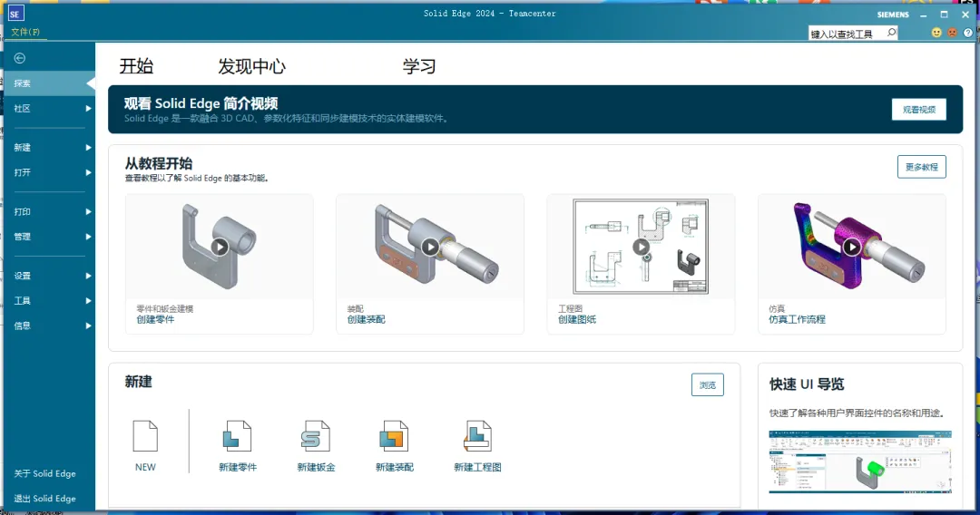Click the 浏览 button

[x=708, y=384]
